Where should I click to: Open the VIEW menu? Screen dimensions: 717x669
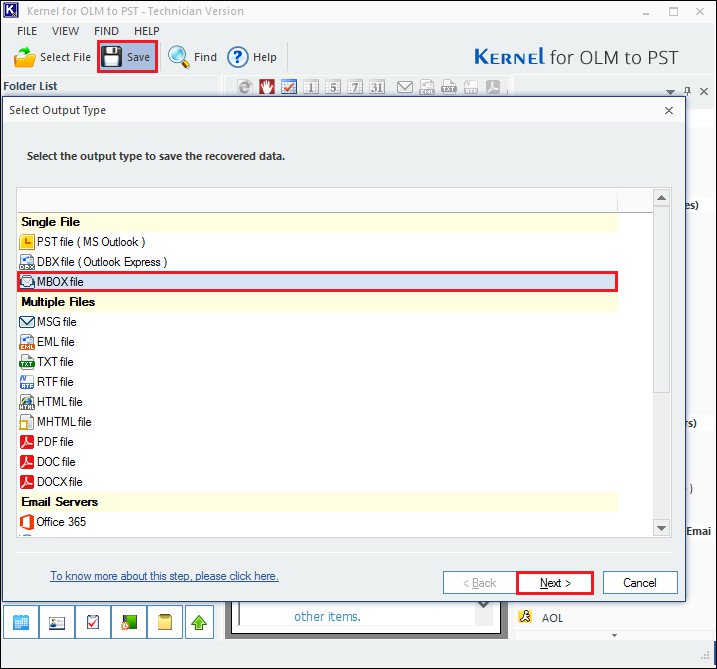coord(65,31)
